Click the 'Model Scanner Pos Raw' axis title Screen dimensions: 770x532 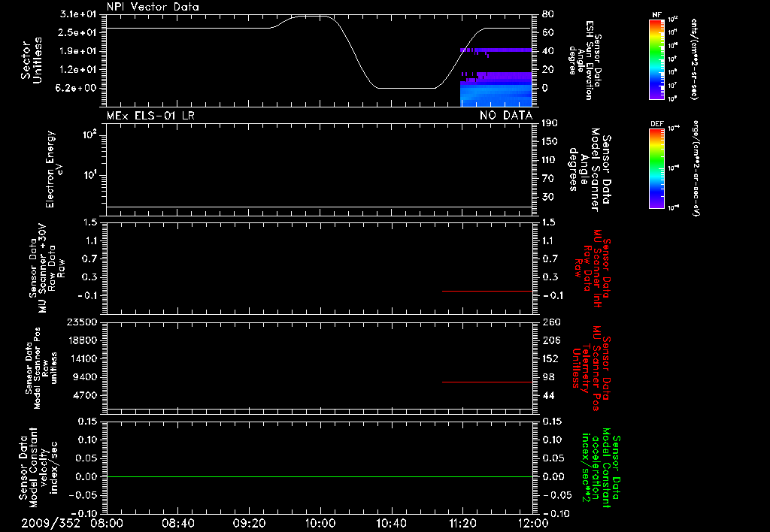pyautogui.click(x=41, y=368)
